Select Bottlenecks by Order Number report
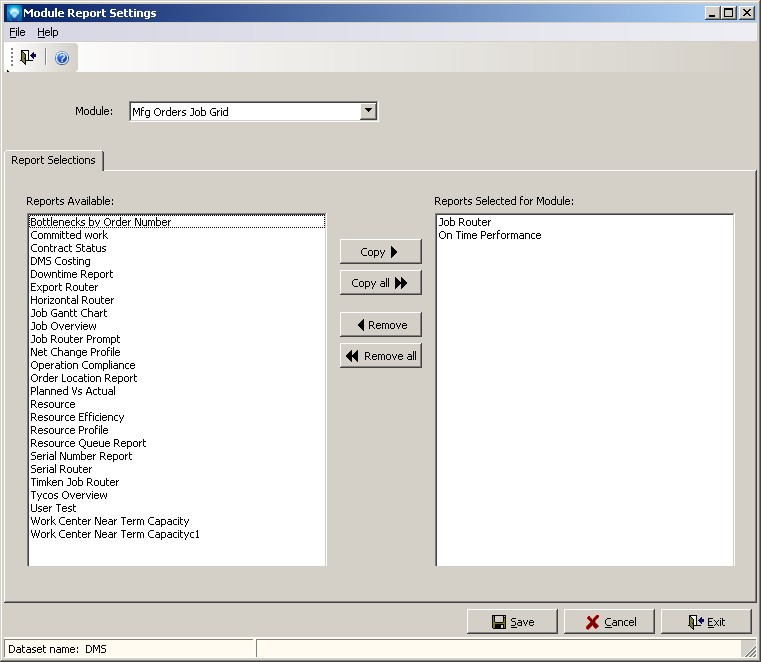The height and width of the screenshot is (662, 761). point(100,222)
